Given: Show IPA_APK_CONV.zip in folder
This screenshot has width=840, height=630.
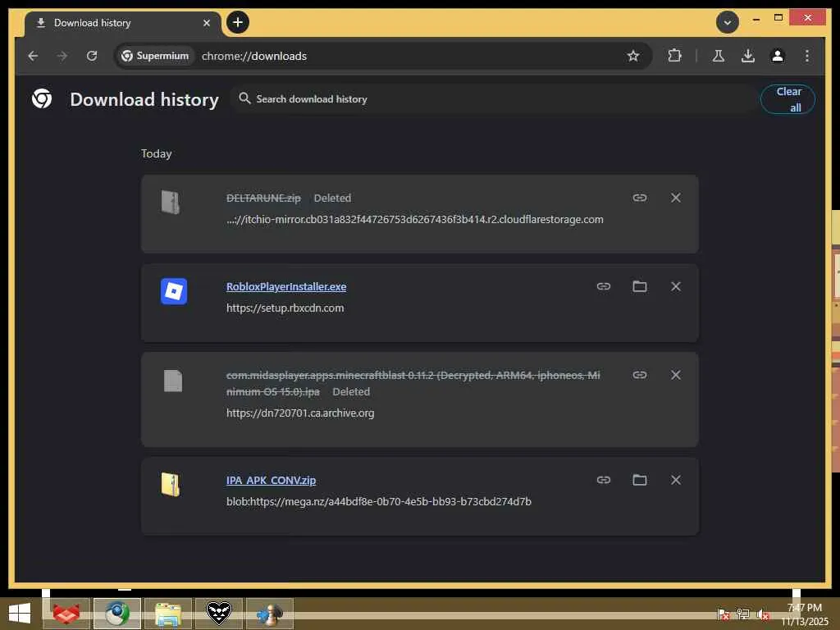Looking at the screenshot, I should 640,480.
